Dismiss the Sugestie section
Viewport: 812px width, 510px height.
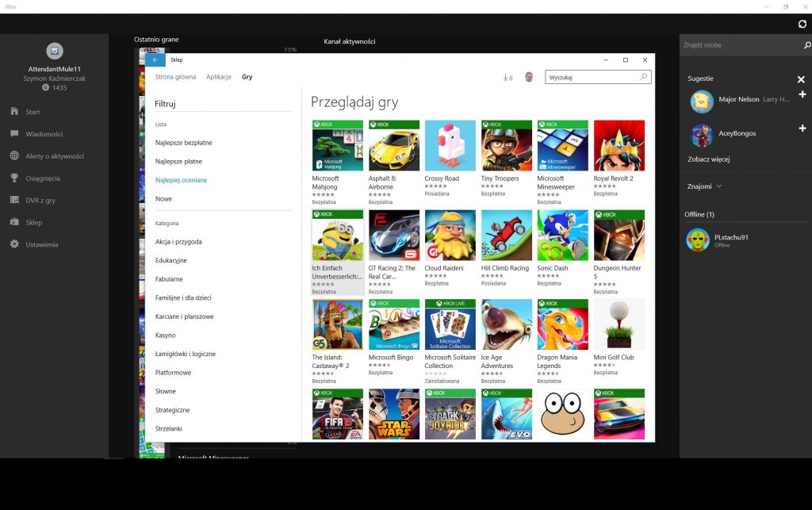click(x=801, y=79)
